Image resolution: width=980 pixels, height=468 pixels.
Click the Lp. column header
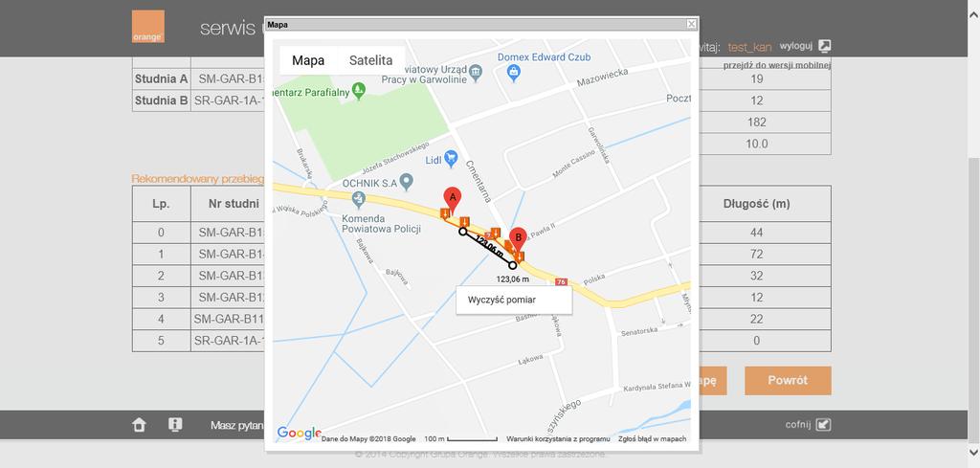point(161,204)
